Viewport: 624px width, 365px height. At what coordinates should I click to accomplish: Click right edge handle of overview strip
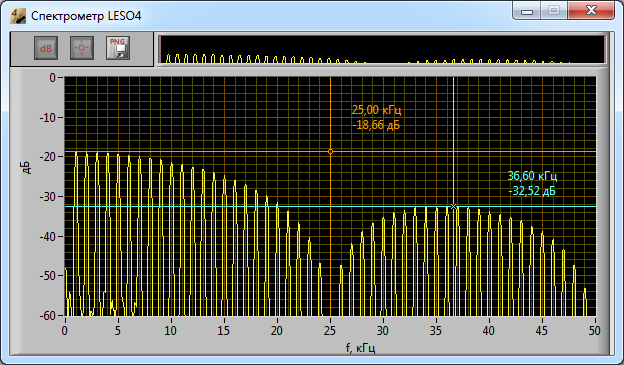[x=605, y=49]
